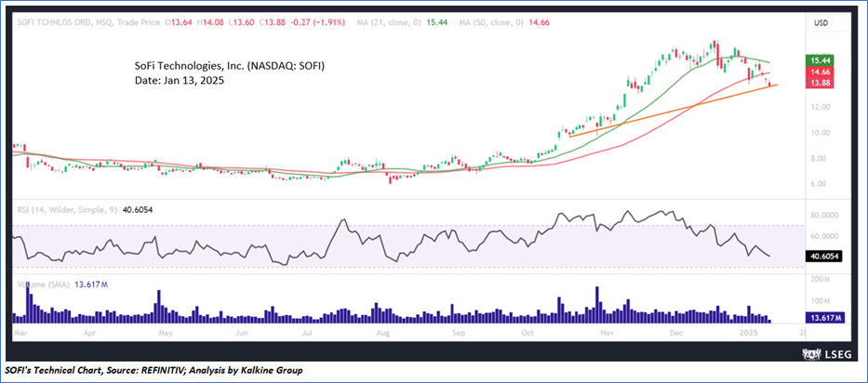The height and width of the screenshot is (383, 868).
Task: Click the -0.27 (-1.91%) change value
Action: 319,22
